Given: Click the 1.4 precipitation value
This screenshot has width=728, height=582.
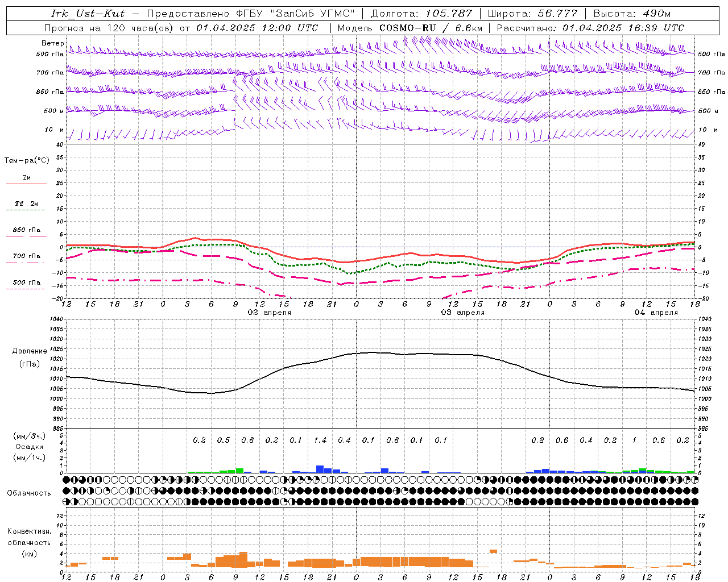Looking at the screenshot, I should (x=320, y=440).
